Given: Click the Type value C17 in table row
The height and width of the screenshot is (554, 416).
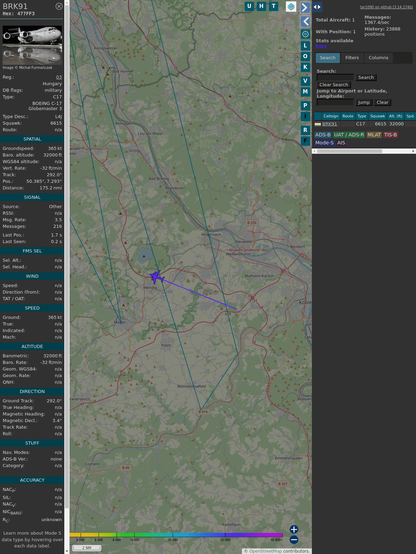Looking at the screenshot, I should point(361,124).
